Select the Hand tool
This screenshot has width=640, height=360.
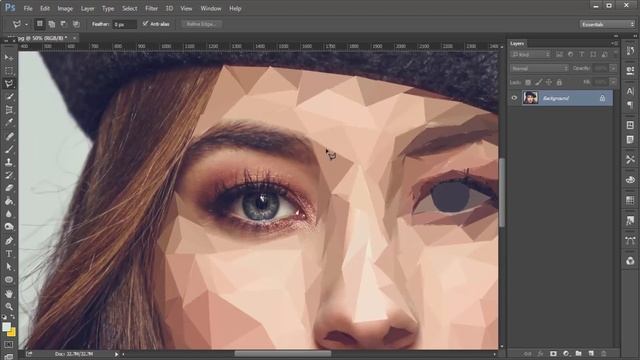9,293
